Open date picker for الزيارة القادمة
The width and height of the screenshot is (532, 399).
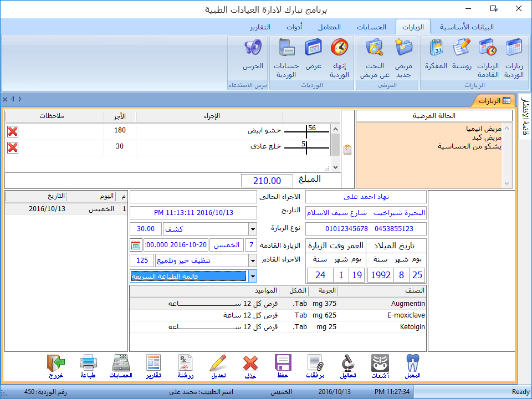coord(136,245)
